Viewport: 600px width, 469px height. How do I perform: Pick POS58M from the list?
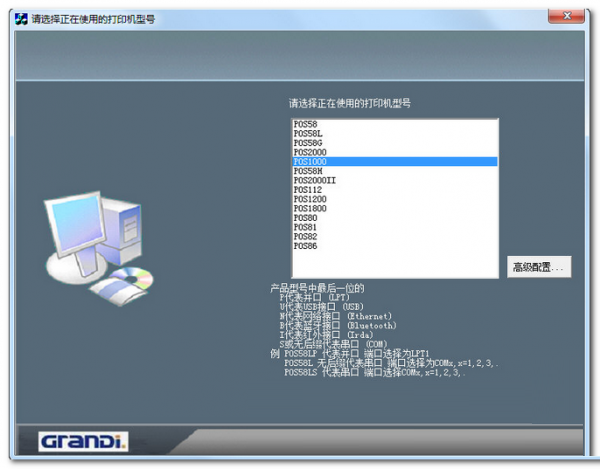pyautogui.click(x=308, y=170)
